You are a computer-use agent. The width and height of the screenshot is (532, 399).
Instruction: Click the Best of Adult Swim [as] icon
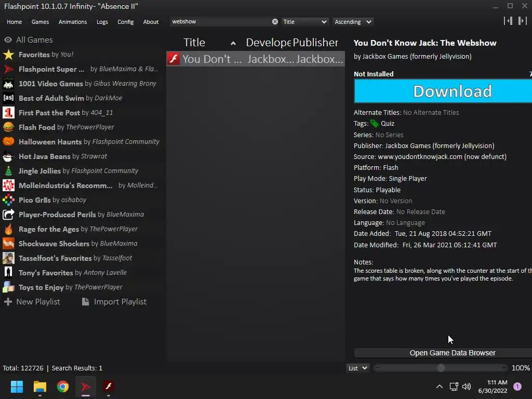tap(8, 98)
